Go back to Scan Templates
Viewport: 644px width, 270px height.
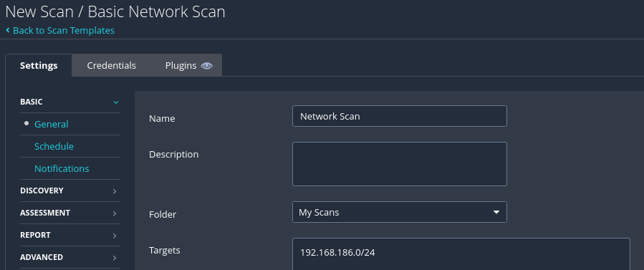(64, 30)
